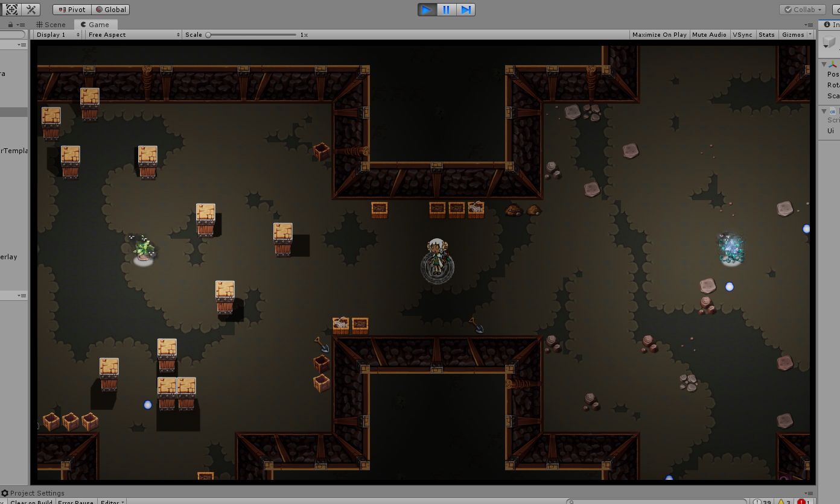Select the custom editor tools icon
The height and width of the screenshot is (504, 840).
32,10
